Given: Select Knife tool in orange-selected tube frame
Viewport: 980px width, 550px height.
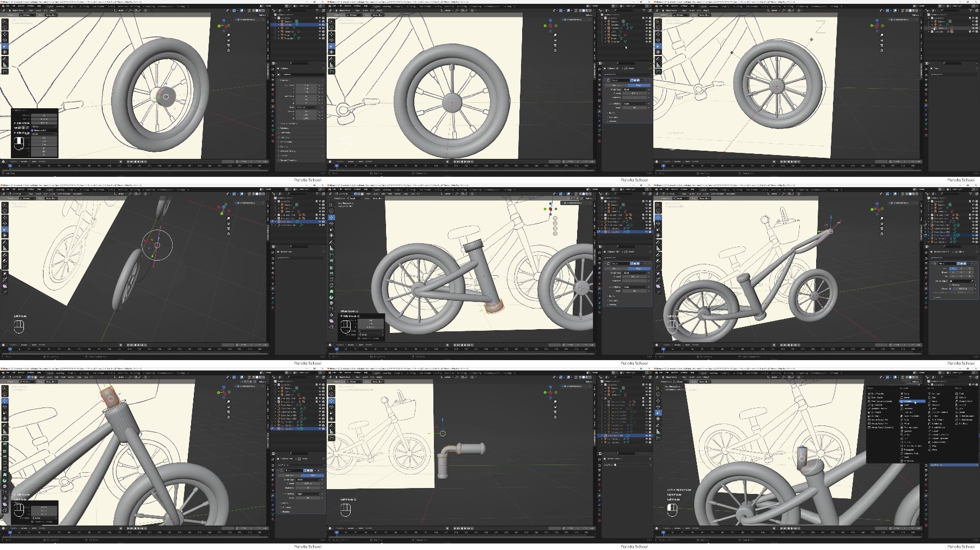Looking at the screenshot, I should (x=332, y=286).
